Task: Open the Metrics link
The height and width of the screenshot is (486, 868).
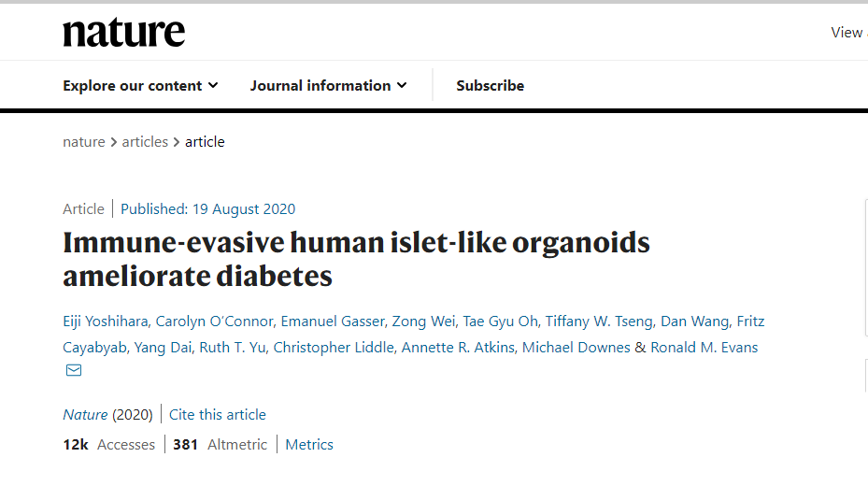Action: coord(309,445)
